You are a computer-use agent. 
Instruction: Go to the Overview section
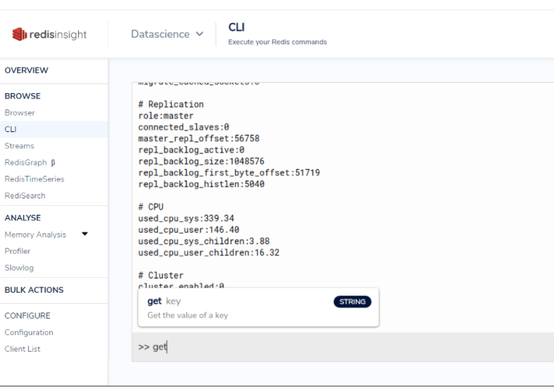click(x=27, y=70)
